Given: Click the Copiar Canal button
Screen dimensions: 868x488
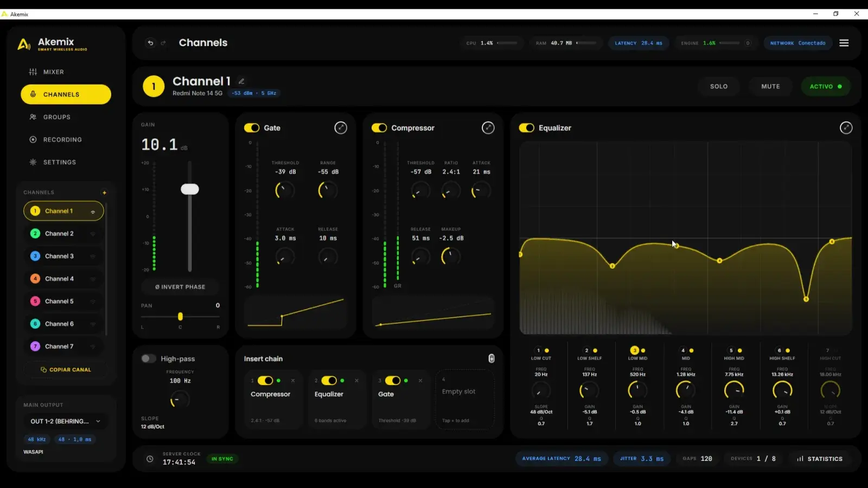Looking at the screenshot, I should click(65, 370).
